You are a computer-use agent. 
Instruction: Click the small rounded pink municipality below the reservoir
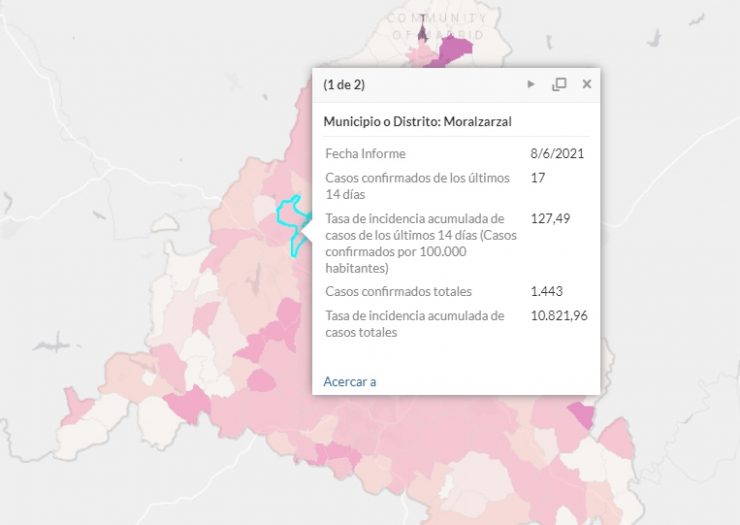261,381
